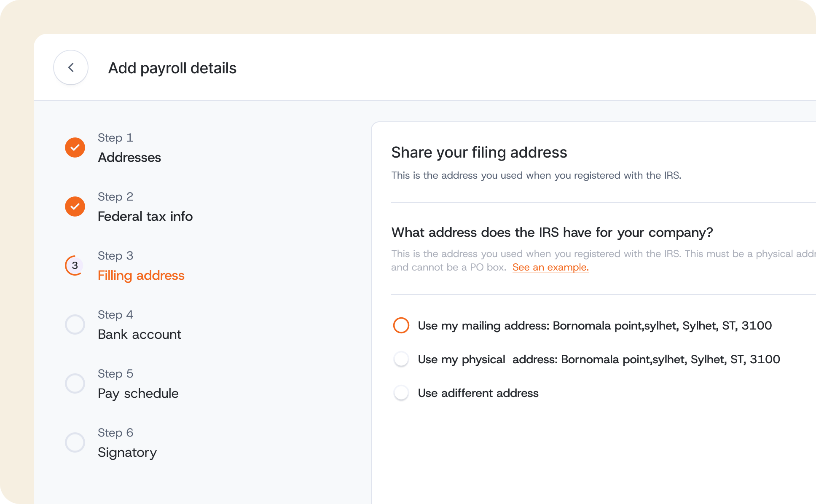Click the Step 4 empty step circle
Viewport: 816px width, 504px height.
(x=75, y=324)
